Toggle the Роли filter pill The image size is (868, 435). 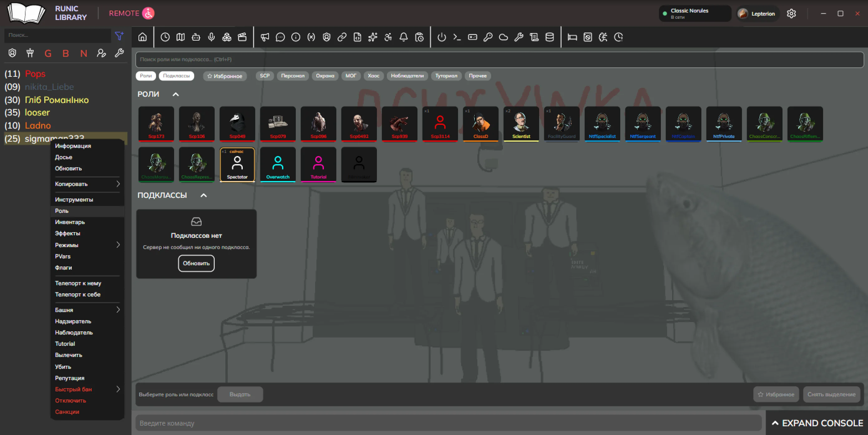tap(146, 76)
